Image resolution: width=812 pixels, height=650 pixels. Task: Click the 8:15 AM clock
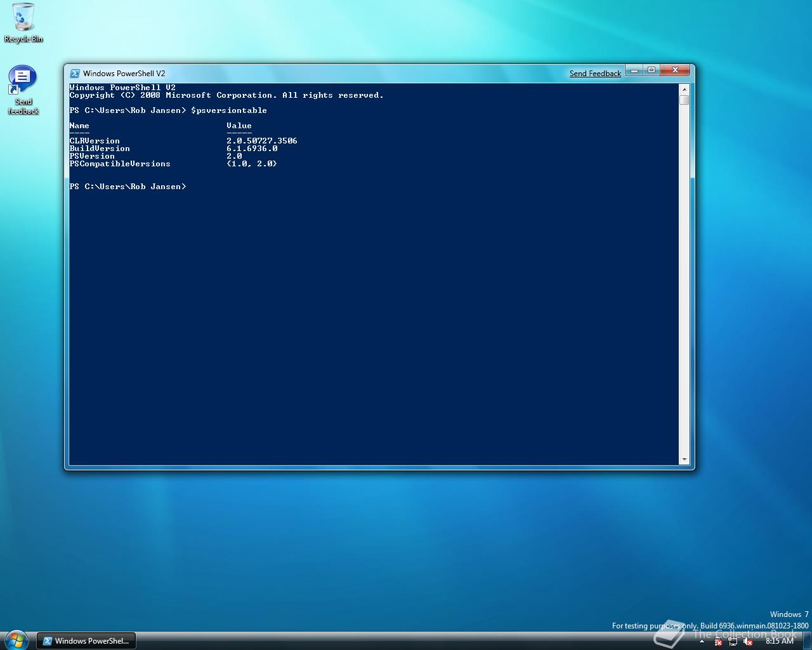(x=780, y=641)
